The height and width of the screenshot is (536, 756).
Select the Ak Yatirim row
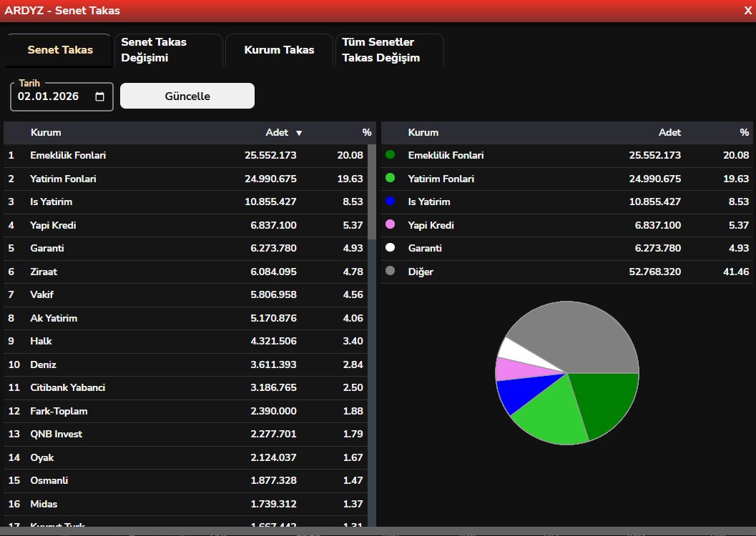186,318
